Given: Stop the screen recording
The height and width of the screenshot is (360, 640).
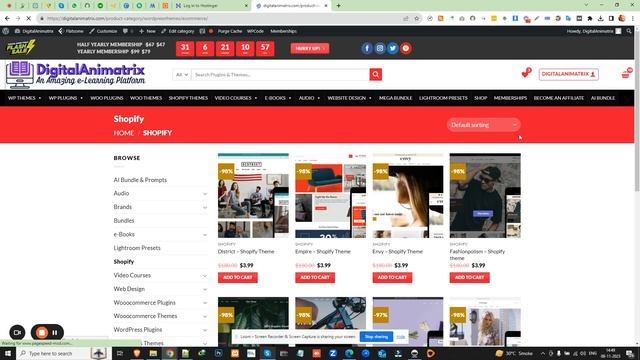Looking at the screenshot, I should pos(42,333).
